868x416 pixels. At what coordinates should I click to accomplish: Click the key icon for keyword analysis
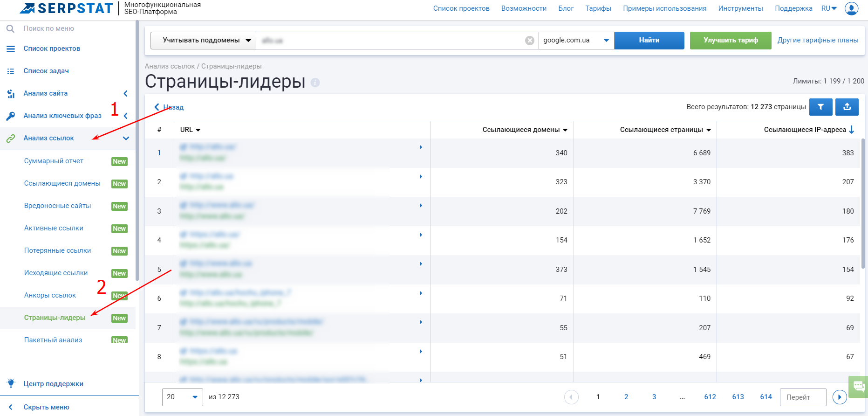[x=10, y=116]
